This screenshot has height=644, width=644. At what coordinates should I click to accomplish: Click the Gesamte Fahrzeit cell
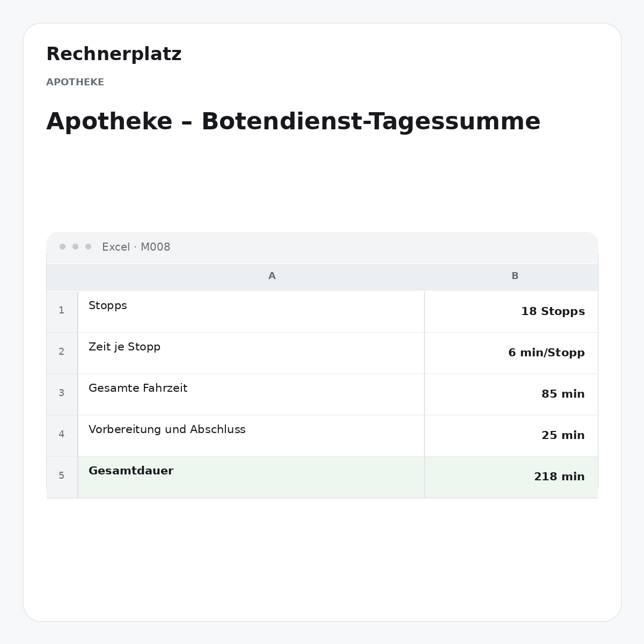point(251,394)
